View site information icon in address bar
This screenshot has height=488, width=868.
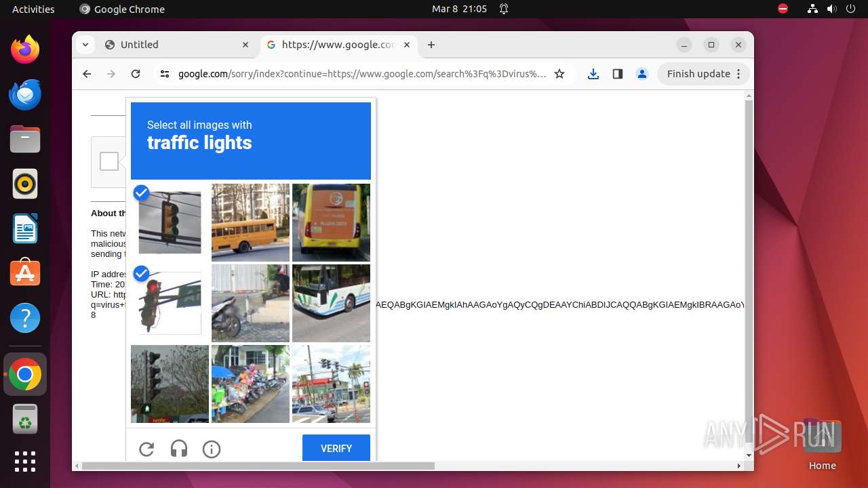(165, 74)
